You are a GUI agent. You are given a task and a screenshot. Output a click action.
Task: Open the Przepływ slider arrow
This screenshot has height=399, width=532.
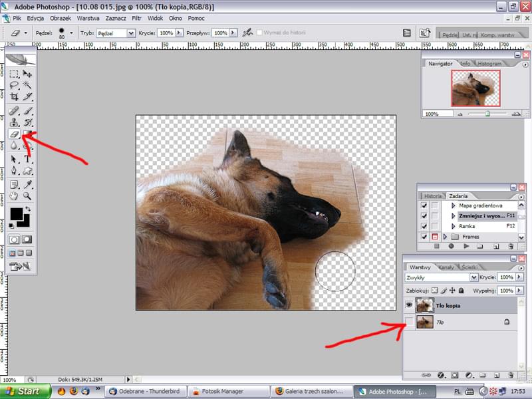pyautogui.click(x=233, y=33)
